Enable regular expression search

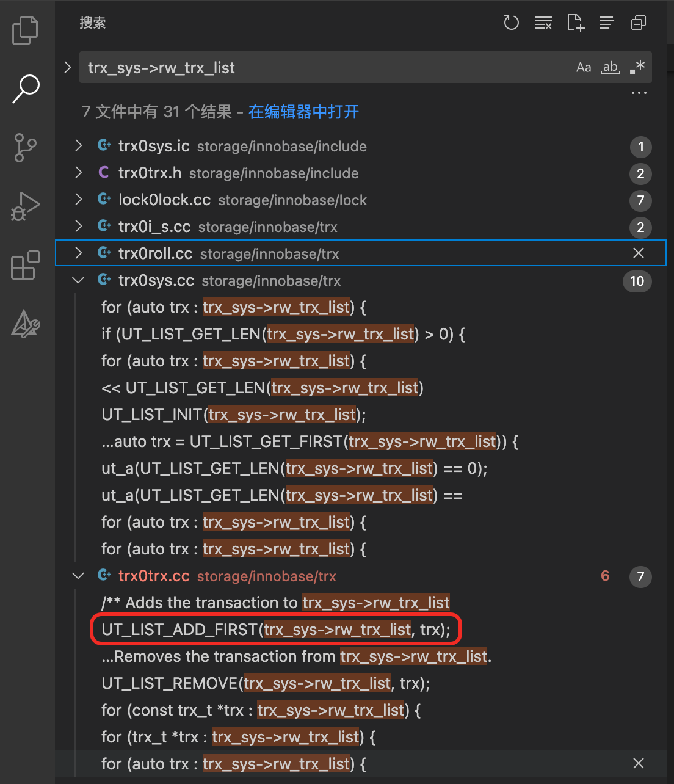pos(637,67)
